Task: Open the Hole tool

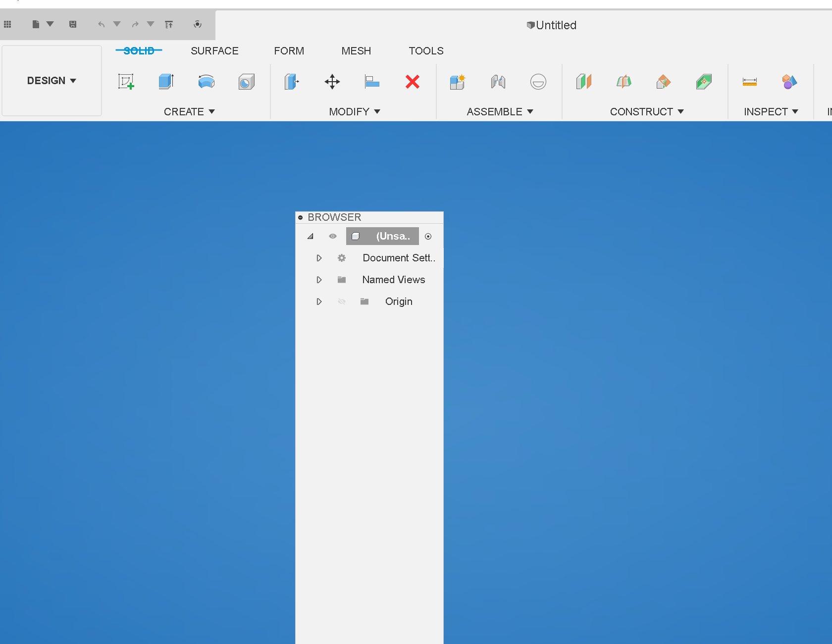Action: pos(246,82)
